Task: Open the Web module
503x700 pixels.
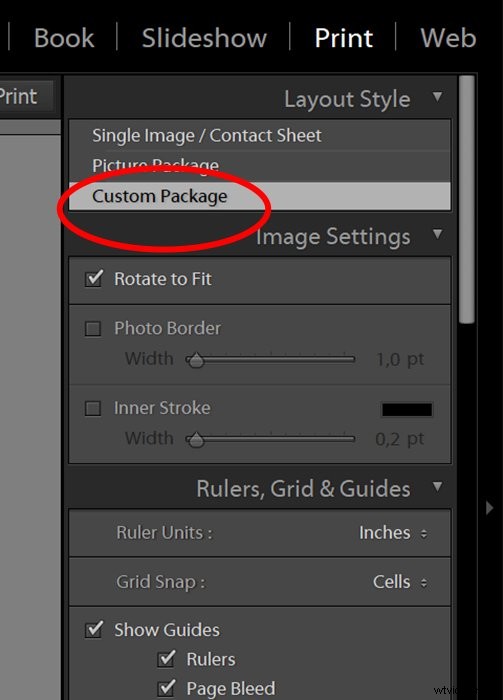Action: pyautogui.click(x=448, y=38)
